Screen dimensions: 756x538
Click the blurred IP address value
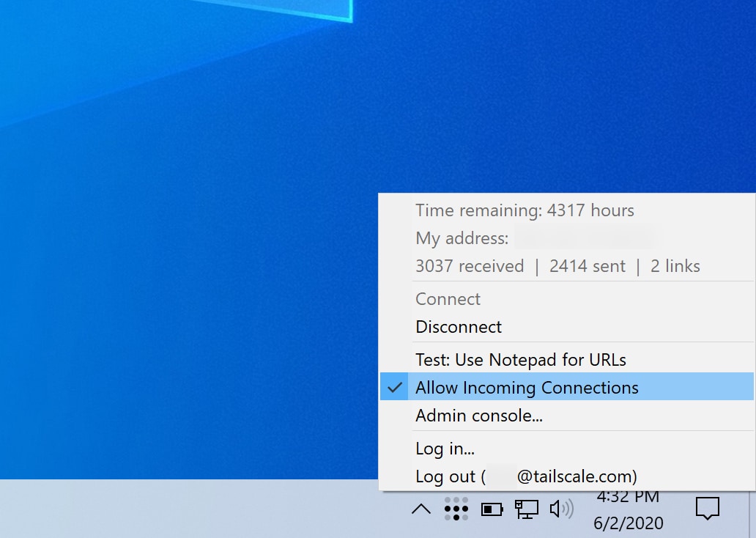click(584, 238)
